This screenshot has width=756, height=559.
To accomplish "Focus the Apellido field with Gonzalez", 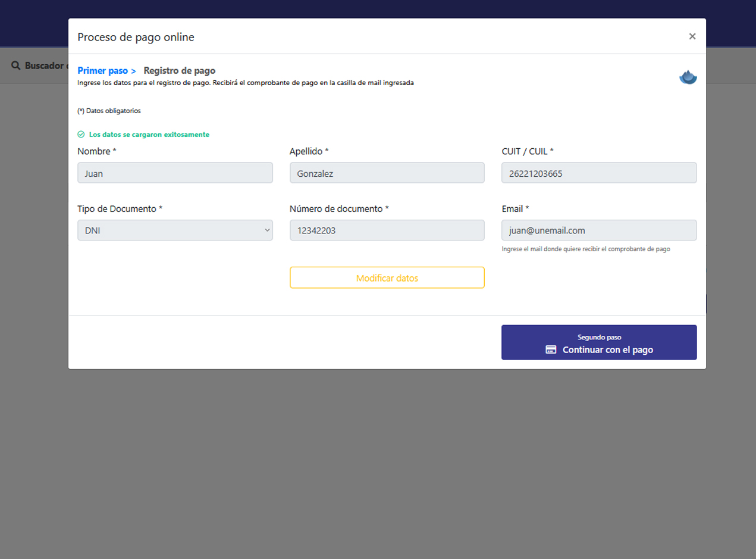I will tap(387, 173).
